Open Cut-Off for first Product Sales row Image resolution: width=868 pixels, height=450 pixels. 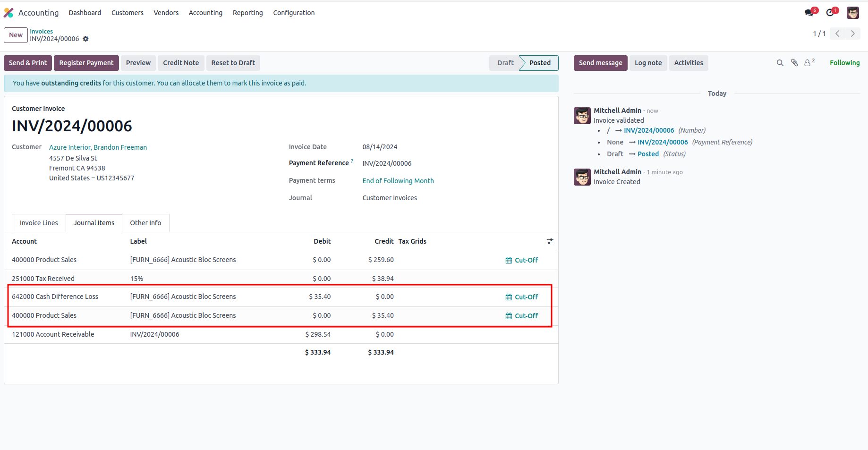pos(521,260)
